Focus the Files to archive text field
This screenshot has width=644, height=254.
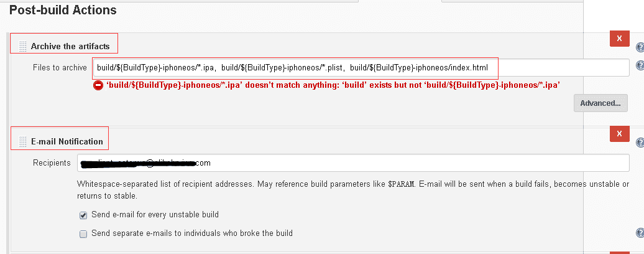click(x=361, y=68)
